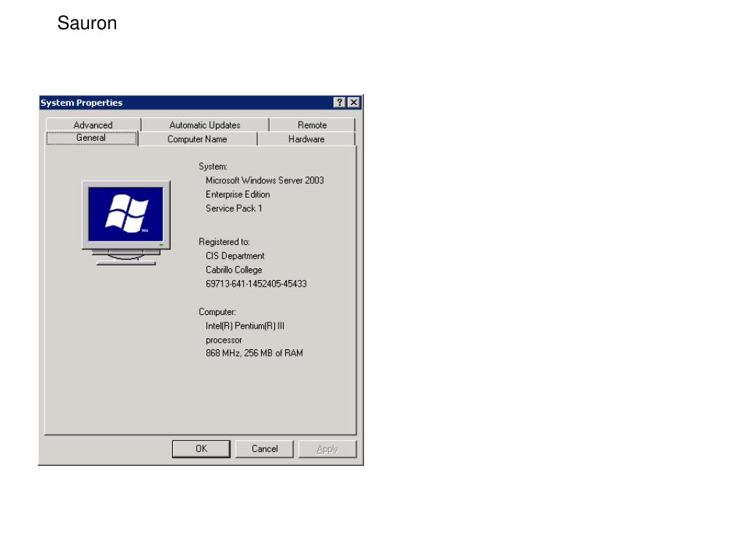Switch to the Automatic Updates tab
Screen dimensions: 747x560
205,125
